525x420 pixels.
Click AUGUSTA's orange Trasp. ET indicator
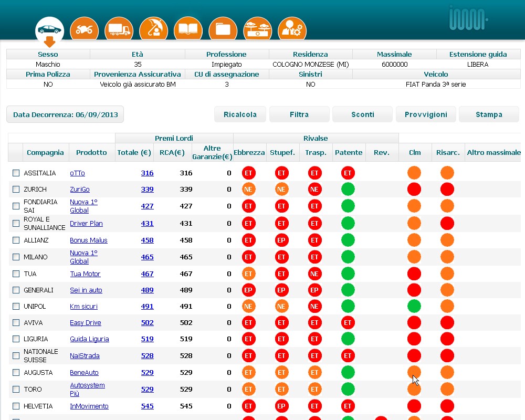[x=314, y=372]
